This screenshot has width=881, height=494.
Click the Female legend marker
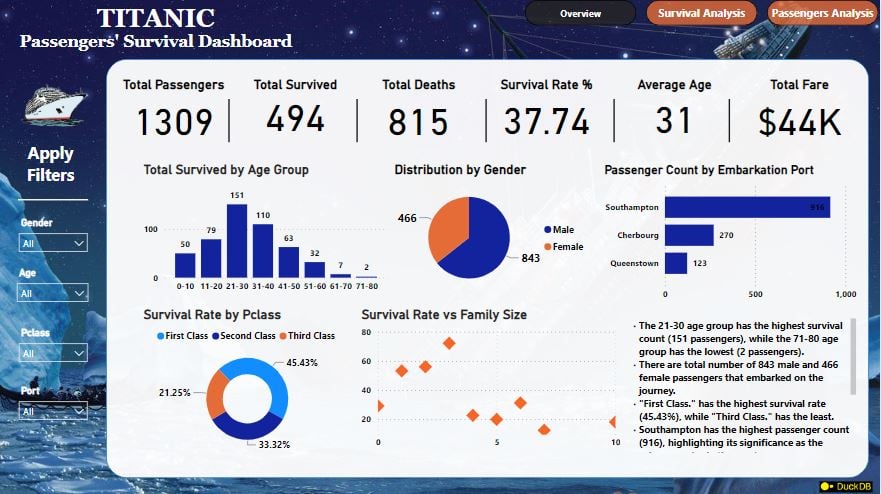click(x=547, y=246)
